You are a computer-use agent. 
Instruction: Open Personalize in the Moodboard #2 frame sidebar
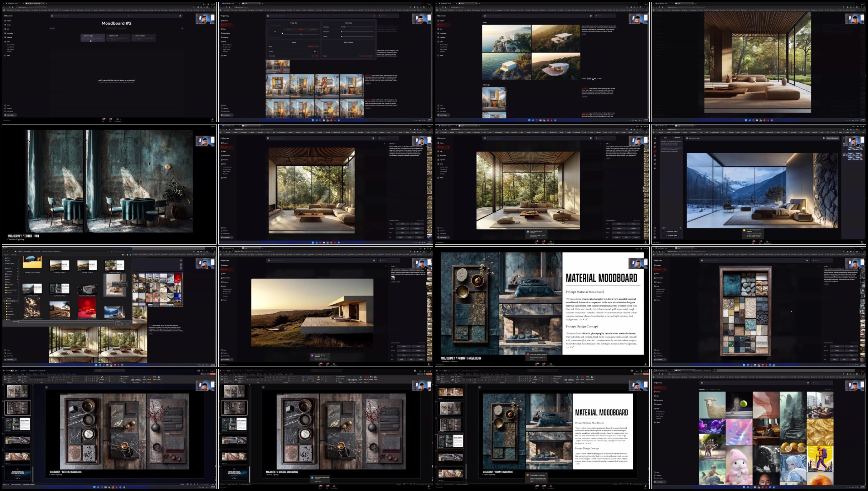(9, 33)
